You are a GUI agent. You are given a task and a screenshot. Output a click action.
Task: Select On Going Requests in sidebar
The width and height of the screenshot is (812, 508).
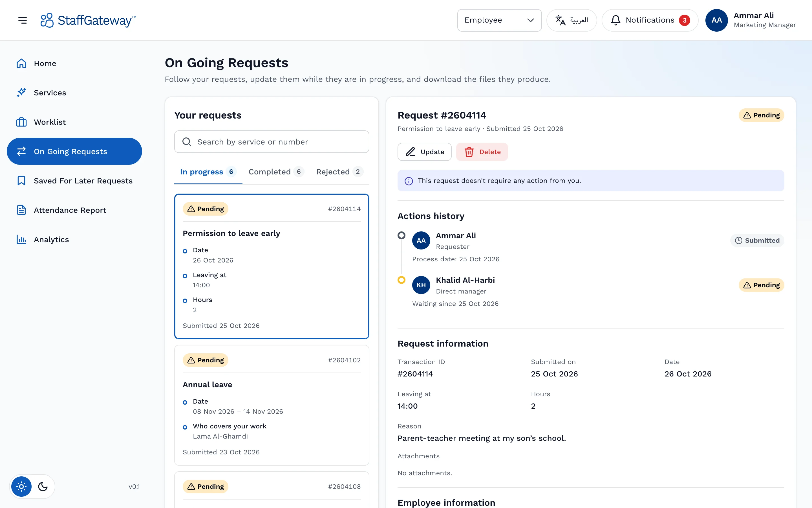[x=74, y=152]
